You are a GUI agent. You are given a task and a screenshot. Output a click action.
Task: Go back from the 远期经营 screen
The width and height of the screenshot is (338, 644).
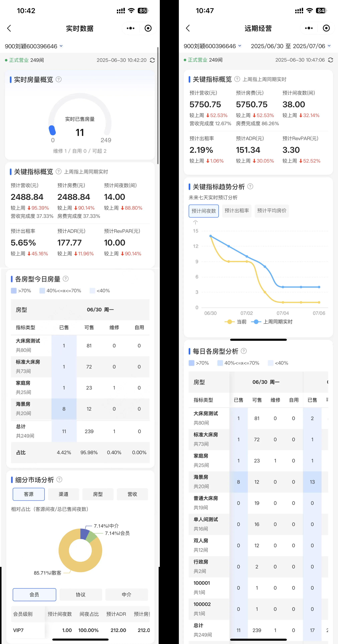pos(188,28)
